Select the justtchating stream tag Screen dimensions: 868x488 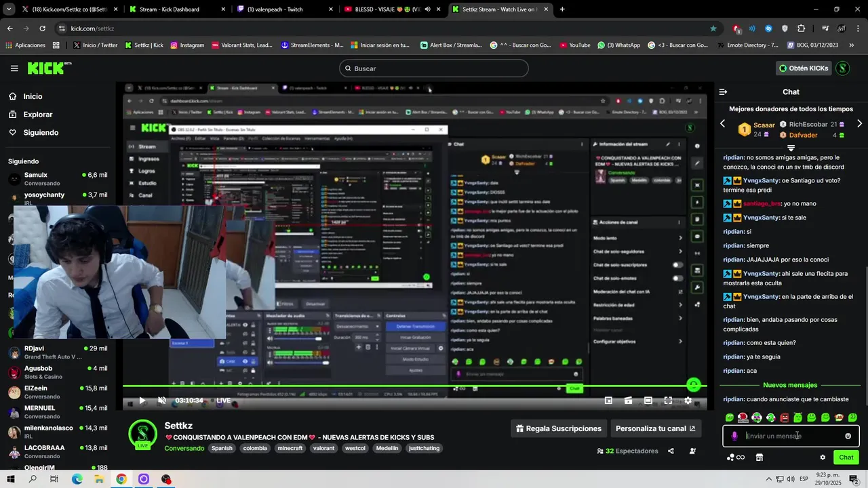tap(424, 448)
